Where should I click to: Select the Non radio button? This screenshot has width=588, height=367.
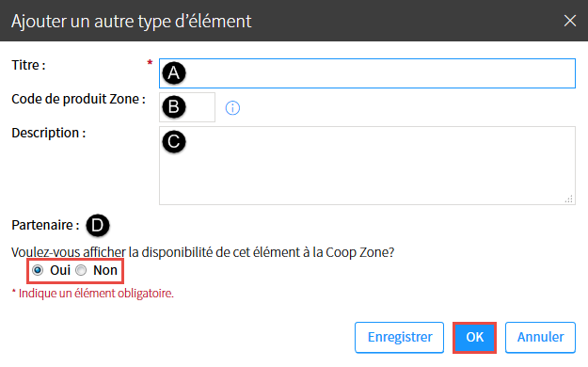81,270
